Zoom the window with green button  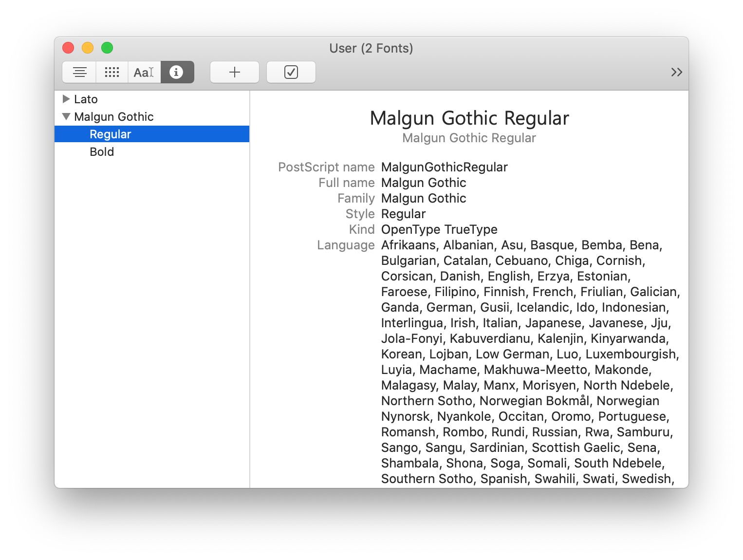click(107, 48)
